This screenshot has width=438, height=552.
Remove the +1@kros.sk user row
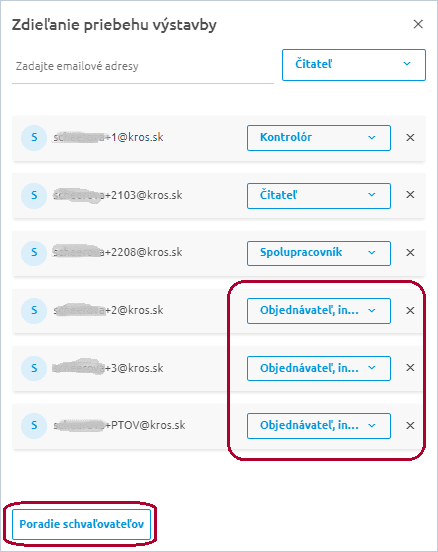click(x=410, y=138)
